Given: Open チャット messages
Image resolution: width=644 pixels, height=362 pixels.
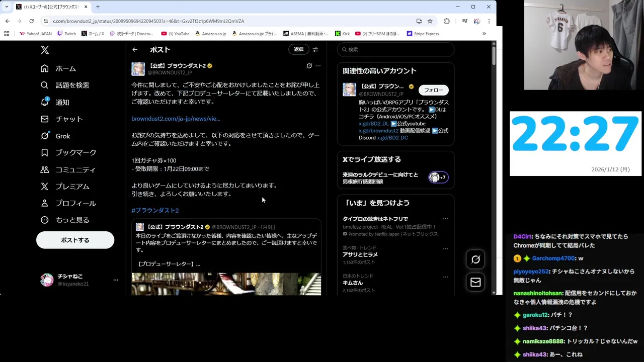Looking at the screenshot, I should tap(61, 119).
